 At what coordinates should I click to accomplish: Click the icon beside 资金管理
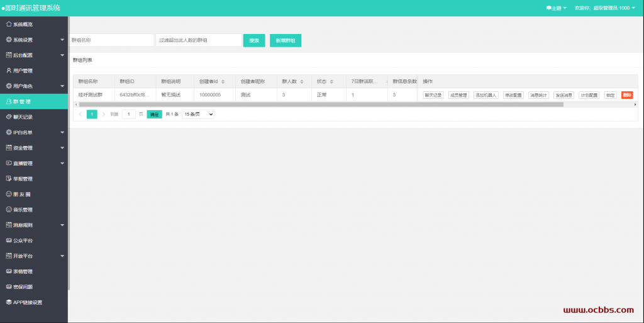[9, 147]
